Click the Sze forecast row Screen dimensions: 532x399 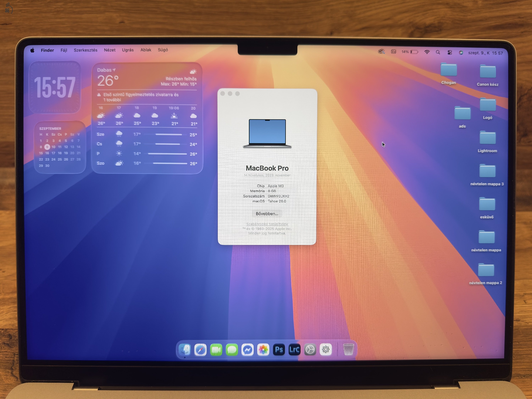pyautogui.click(x=147, y=134)
